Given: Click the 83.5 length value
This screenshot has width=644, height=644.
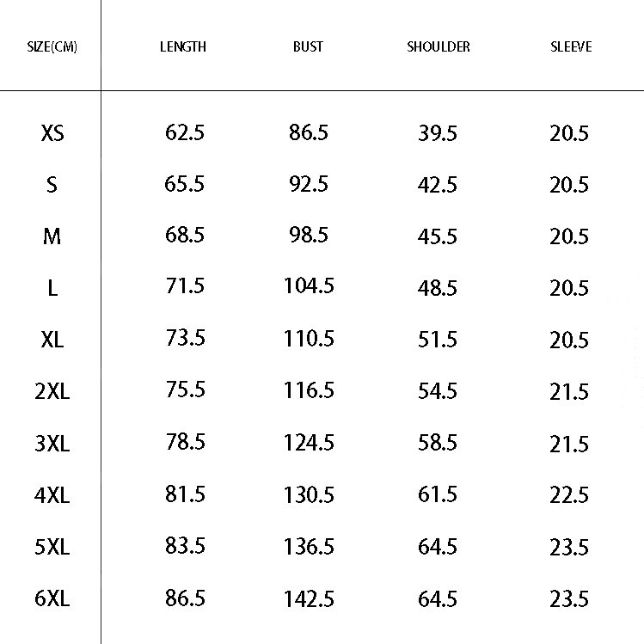Looking at the screenshot, I should click(x=185, y=546).
